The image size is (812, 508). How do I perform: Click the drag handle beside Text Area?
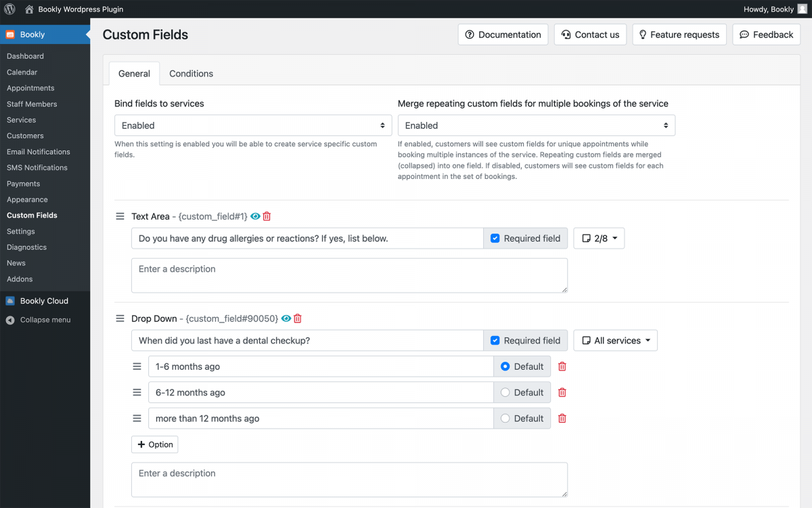(120, 216)
